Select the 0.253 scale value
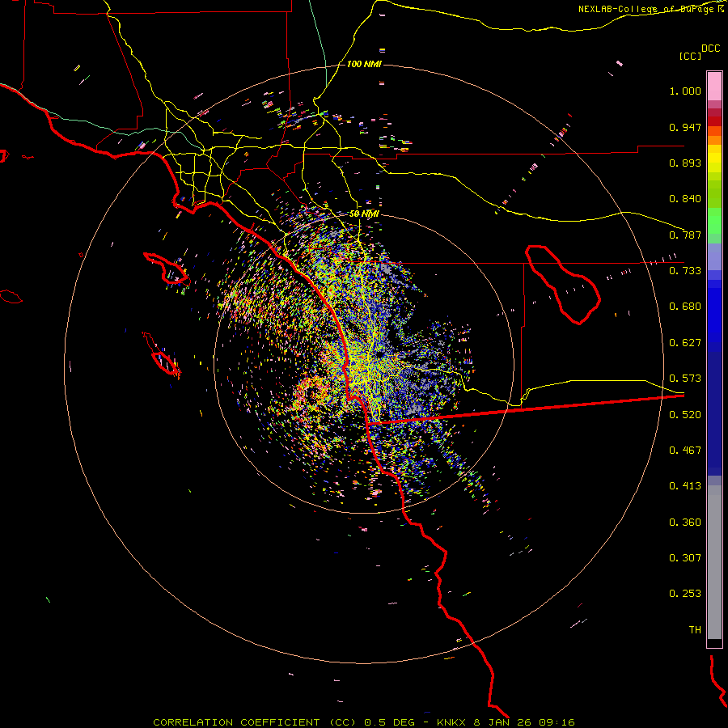Image resolution: width=728 pixels, height=728 pixels. click(x=685, y=594)
